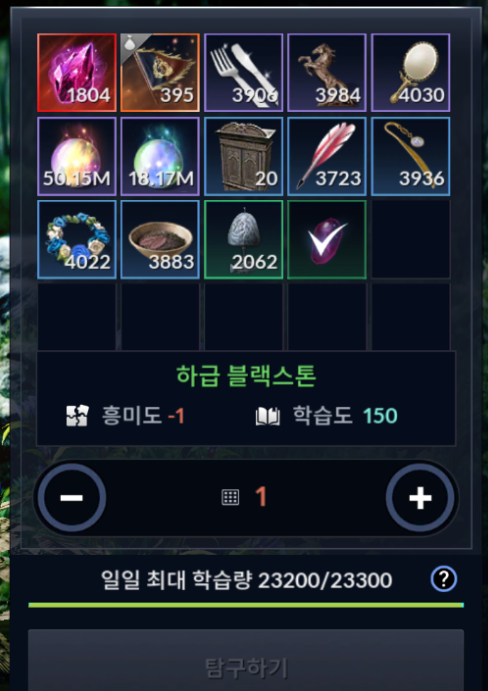Pick the wooden wardrobe item with 20
The height and width of the screenshot is (691, 488).
pyautogui.click(x=243, y=156)
